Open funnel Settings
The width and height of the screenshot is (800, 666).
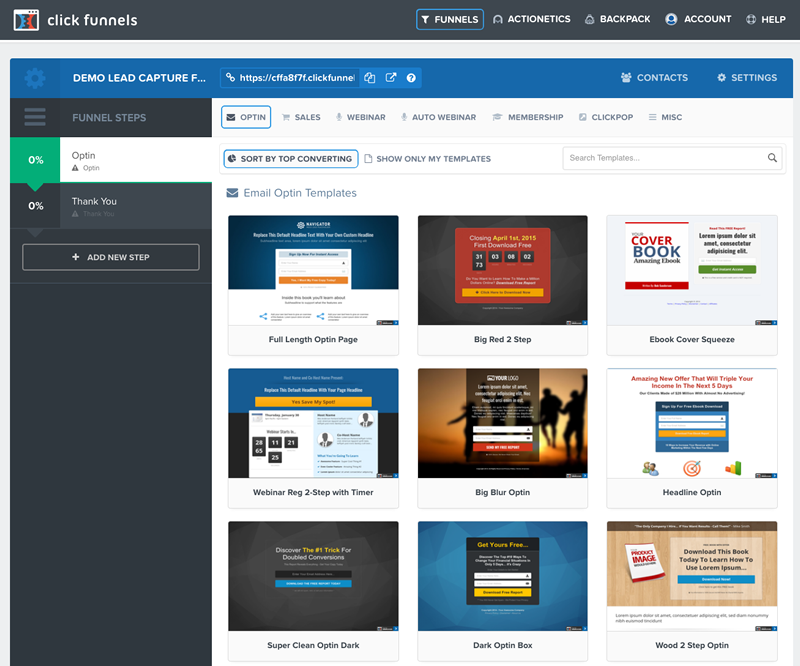pos(747,78)
